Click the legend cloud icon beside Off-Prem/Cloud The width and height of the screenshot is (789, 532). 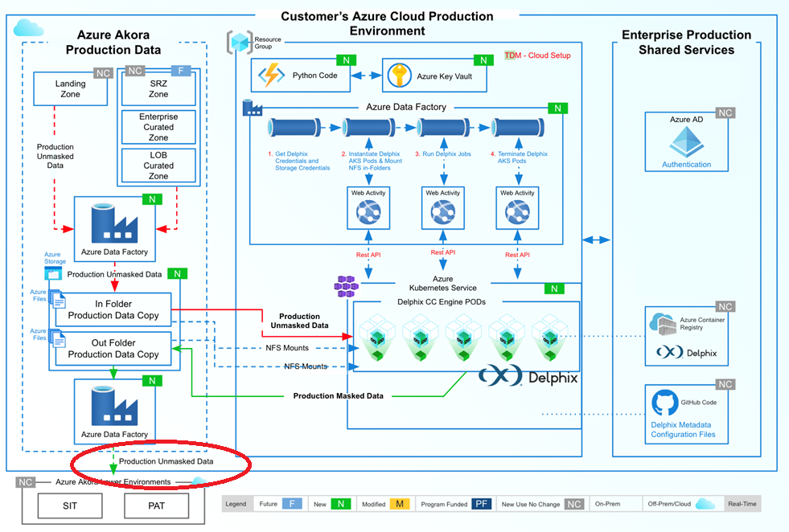point(705,504)
